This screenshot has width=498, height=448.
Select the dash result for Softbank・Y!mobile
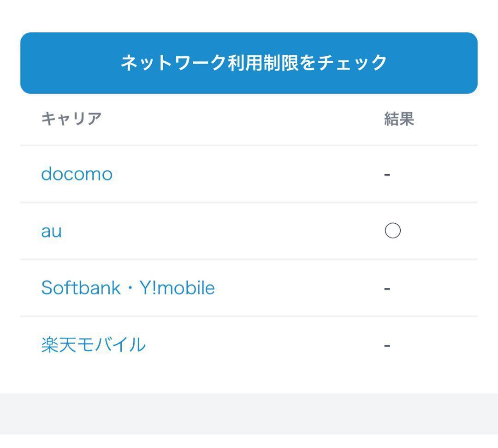tap(387, 289)
